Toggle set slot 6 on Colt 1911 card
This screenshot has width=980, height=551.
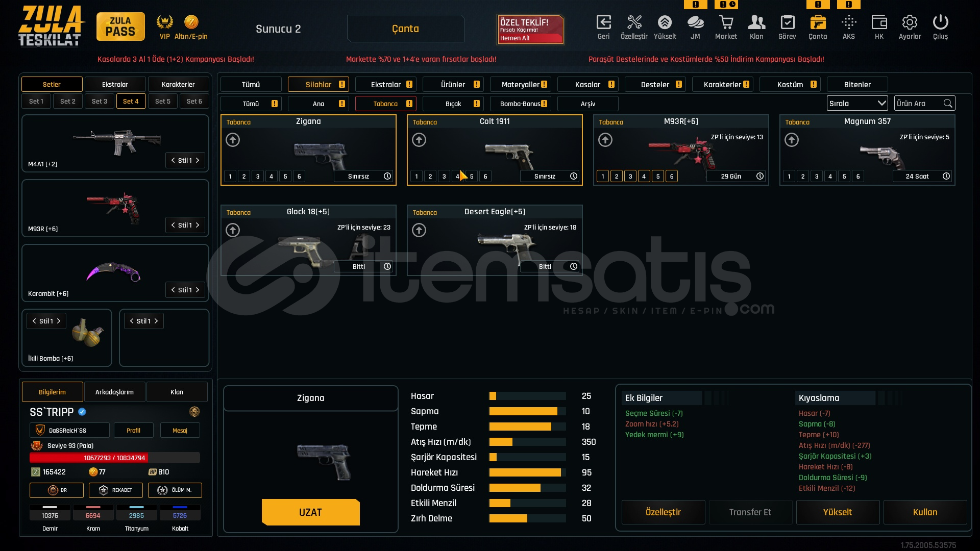tap(485, 177)
